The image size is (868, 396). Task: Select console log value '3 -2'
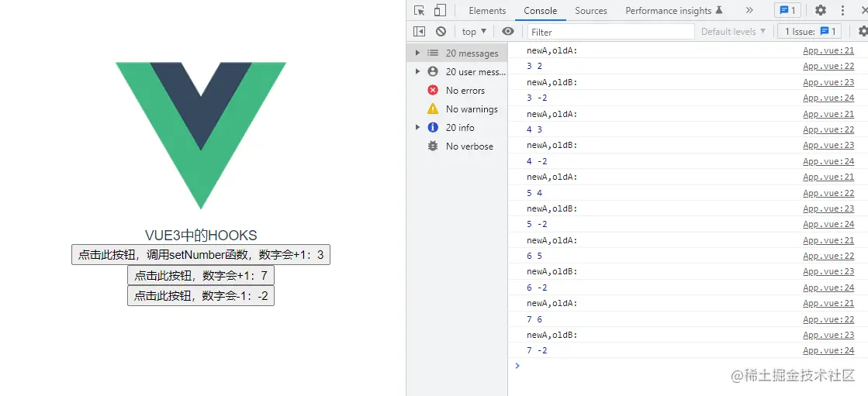point(537,98)
